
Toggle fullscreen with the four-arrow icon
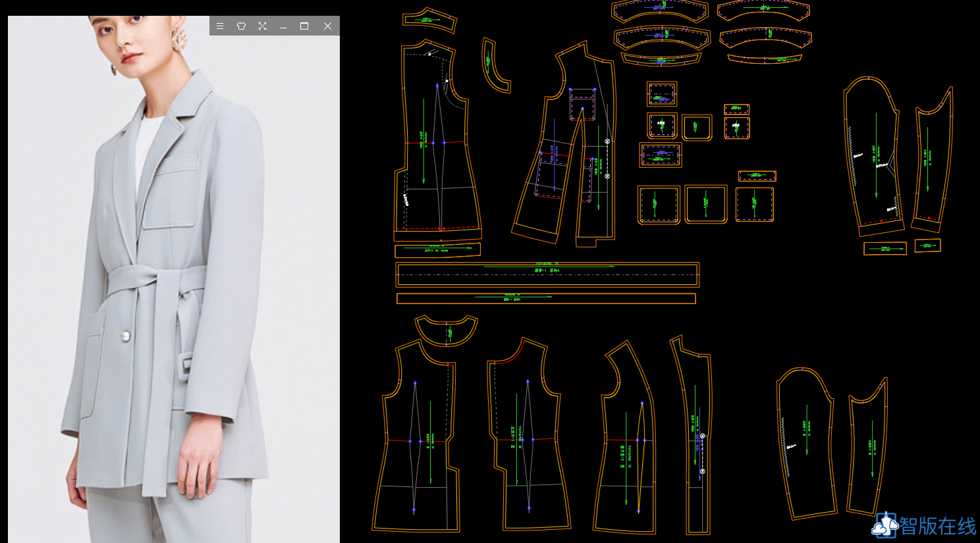click(x=262, y=26)
